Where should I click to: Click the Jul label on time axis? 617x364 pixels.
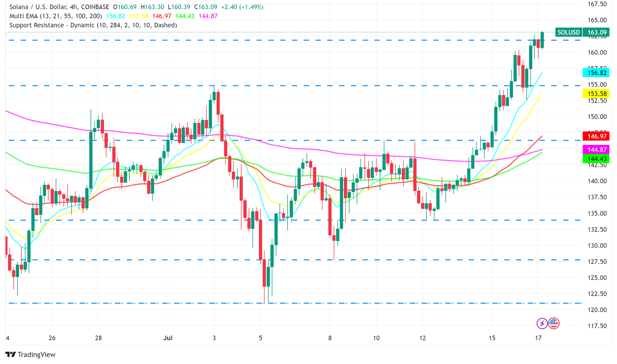pyautogui.click(x=168, y=338)
